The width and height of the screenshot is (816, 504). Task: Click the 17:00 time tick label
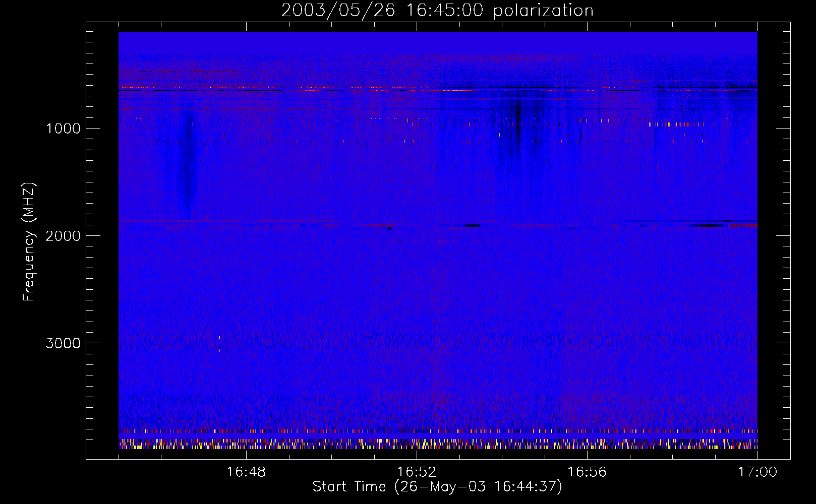(757, 472)
